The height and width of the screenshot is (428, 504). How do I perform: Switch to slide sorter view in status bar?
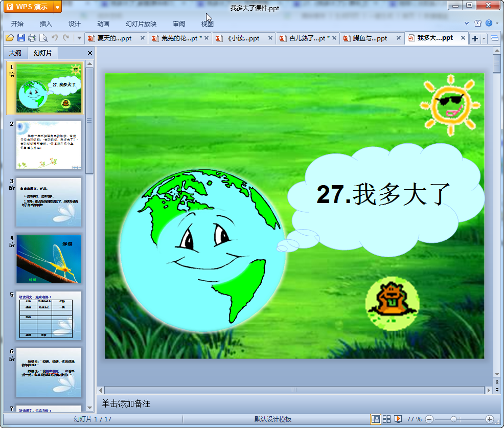point(387,419)
